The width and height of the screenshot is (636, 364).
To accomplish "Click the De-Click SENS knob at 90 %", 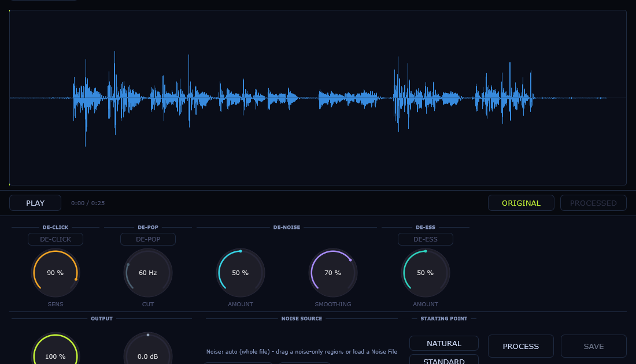I will point(56,273).
